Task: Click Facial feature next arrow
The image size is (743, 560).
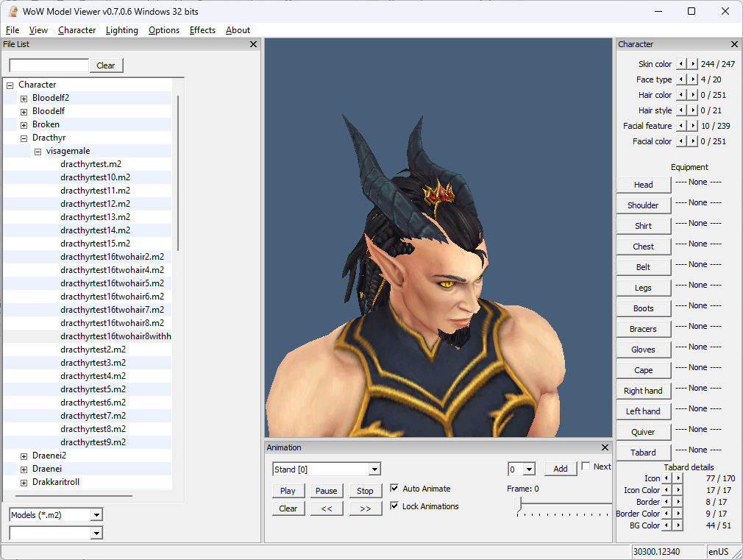Action: pos(692,126)
